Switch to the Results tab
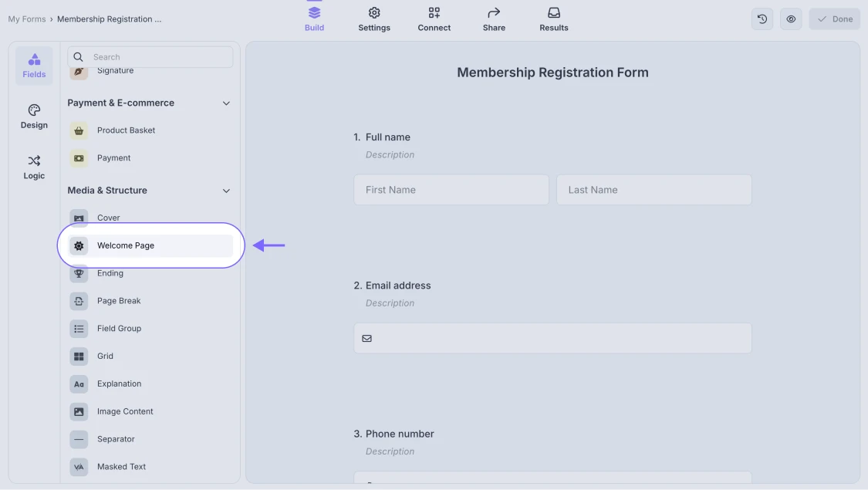Image resolution: width=868 pixels, height=490 pixels. [x=553, y=19]
